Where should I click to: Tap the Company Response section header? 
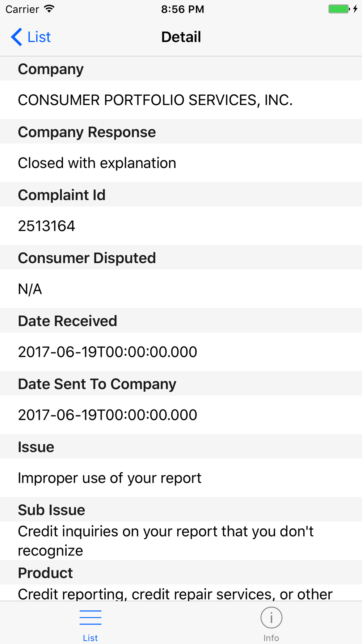[x=181, y=132]
